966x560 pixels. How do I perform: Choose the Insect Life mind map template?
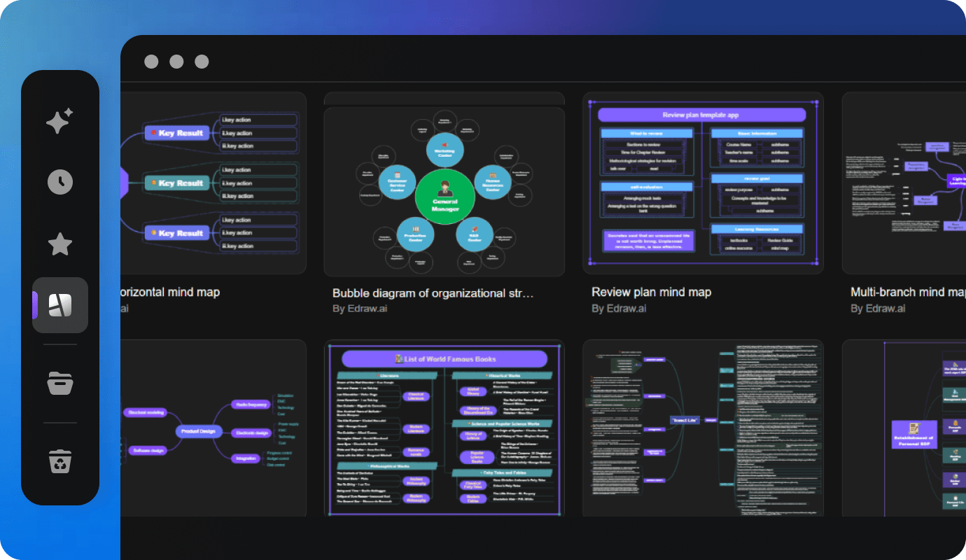(x=703, y=428)
